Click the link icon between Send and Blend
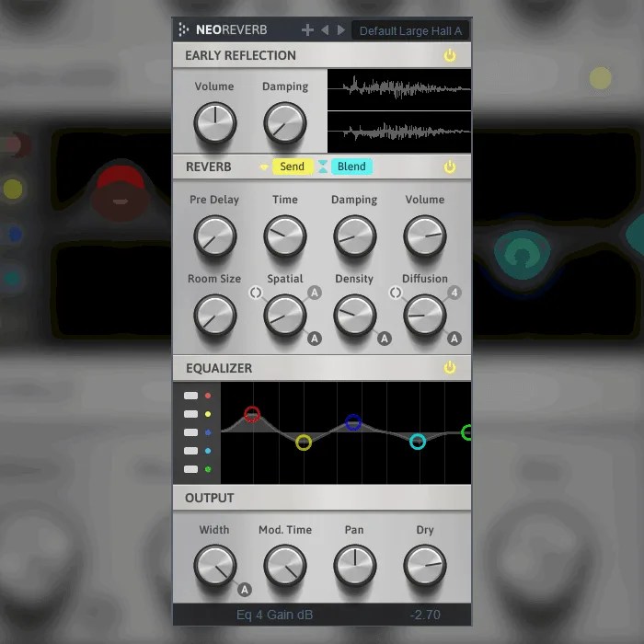This screenshot has width=644, height=644. 322,167
